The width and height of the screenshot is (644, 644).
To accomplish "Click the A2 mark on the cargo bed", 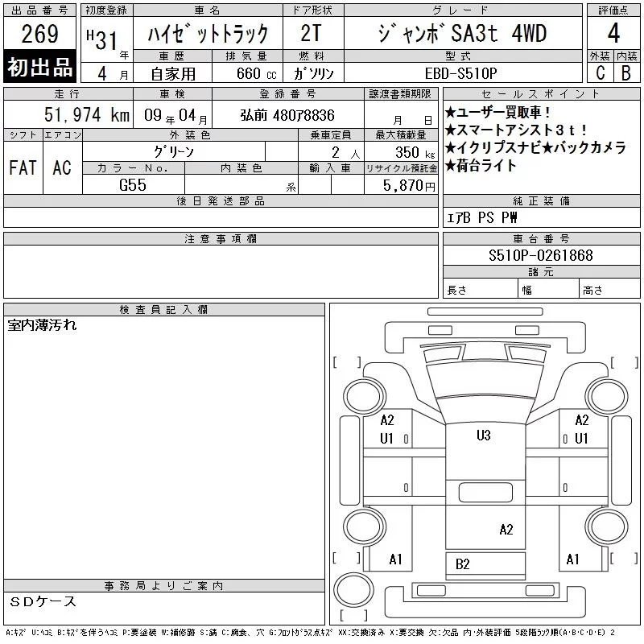I will coord(506,530).
